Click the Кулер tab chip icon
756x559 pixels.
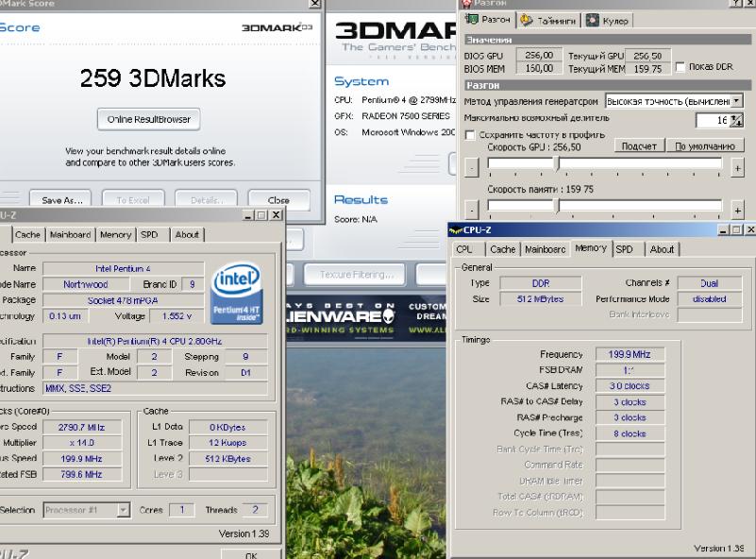click(592, 20)
